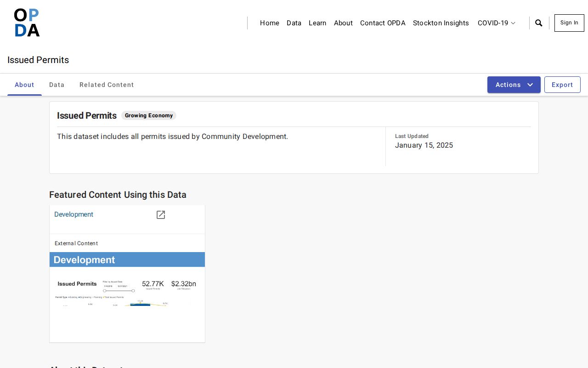588x368 pixels.
Task: Expand the COVID-19 menu
Action: tap(497, 23)
